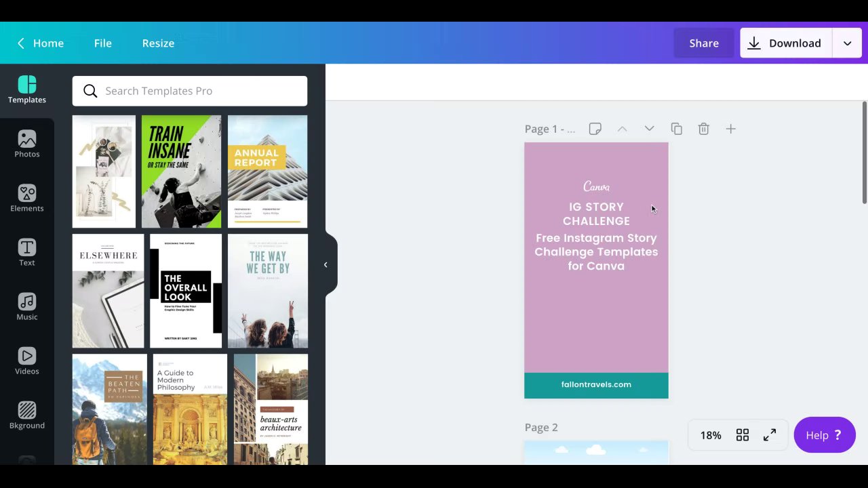Image resolution: width=868 pixels, height=488 pixels.
Task: Open zoom level 18% menu
Action: click(711, 435)
